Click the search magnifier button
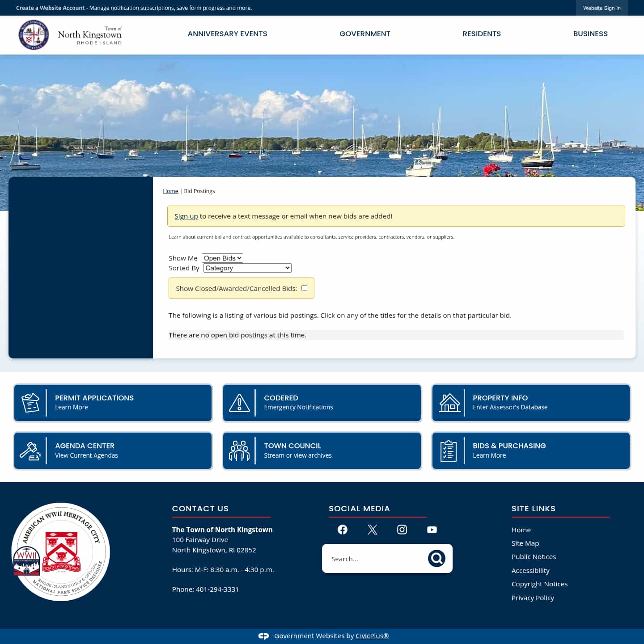This screenshot has height=644, width=644. [x=436, y=558]
